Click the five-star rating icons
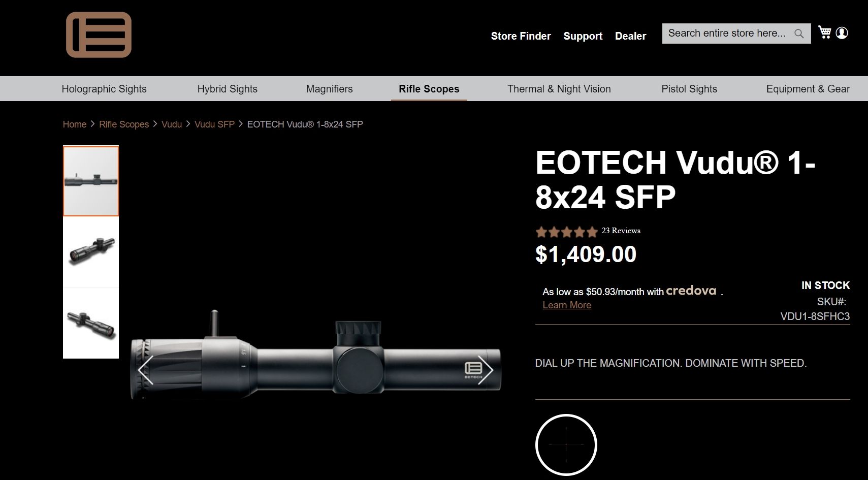 [566, 232]
